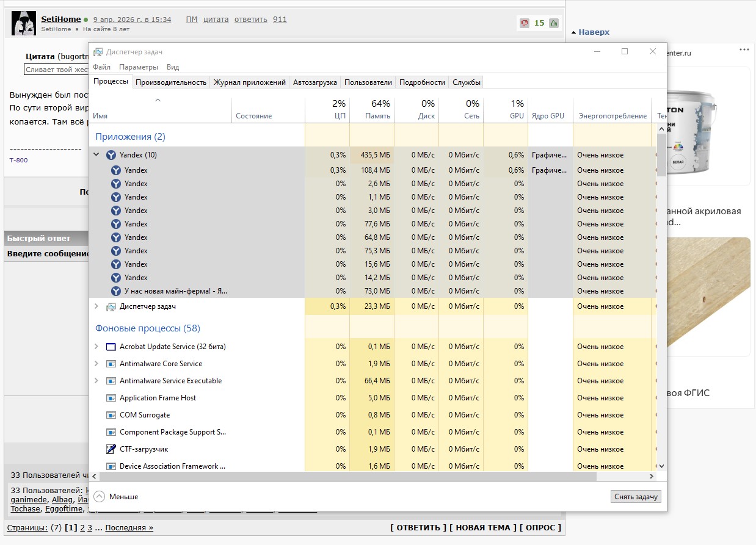This screenshot has height=545, width=756.
Task: Switch to the Автозагрузка tab
Action: tap(315, 82)
